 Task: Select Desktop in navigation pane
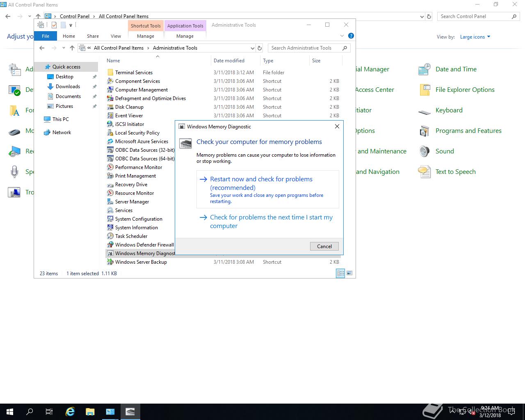tap(64, 77)
